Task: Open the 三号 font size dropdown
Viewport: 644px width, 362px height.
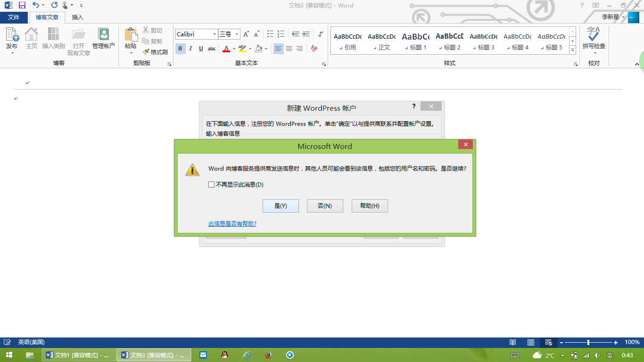Action: [237, 34]
